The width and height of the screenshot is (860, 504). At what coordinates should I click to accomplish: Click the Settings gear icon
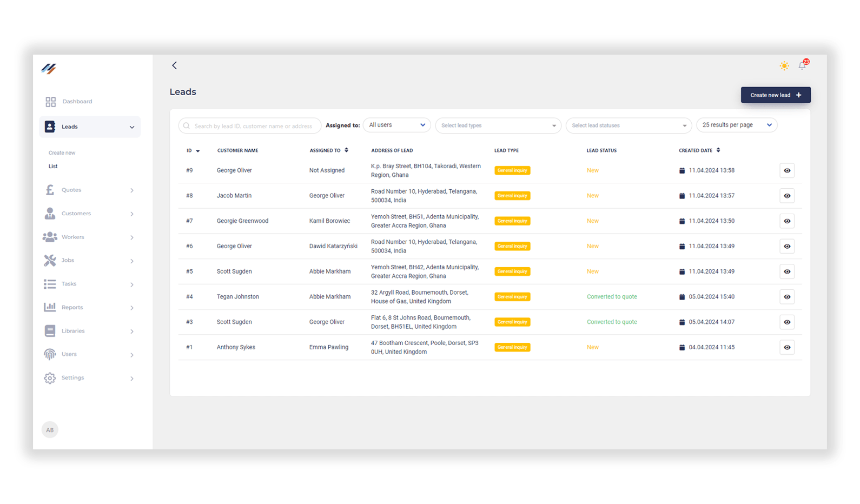(x=50, y=378)
